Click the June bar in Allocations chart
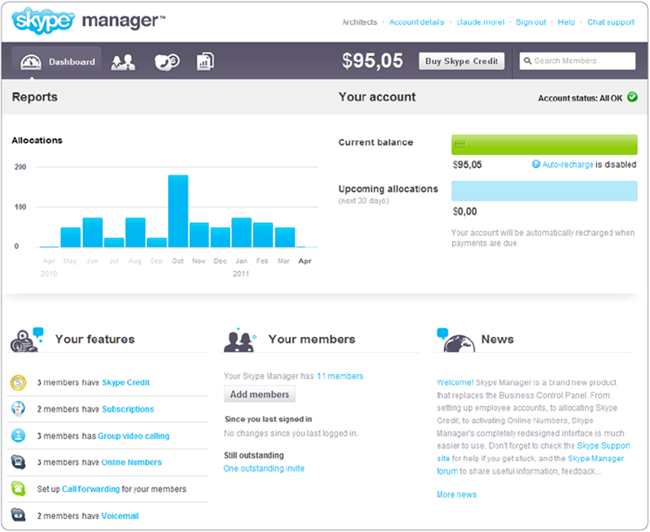This screenshot has height=532, width=650. [x=92, y=233]
